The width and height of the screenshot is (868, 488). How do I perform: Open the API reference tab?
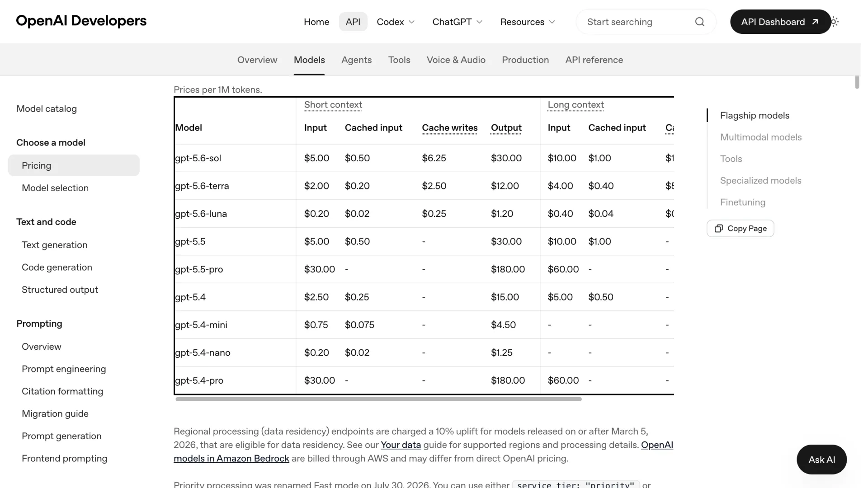tap(594, 60)
